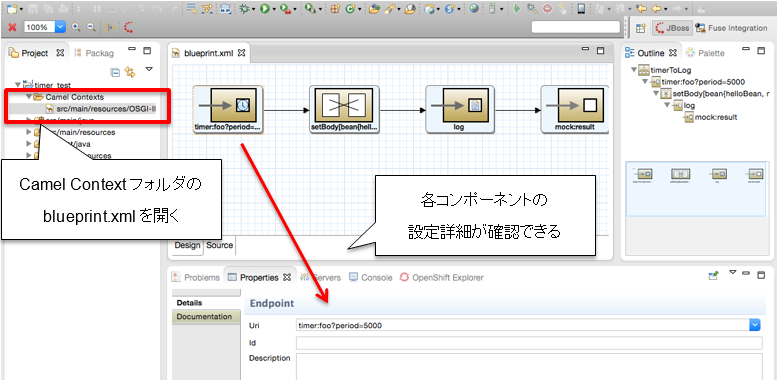This screenshot has height=381, width=780.
Task: Click Link with Editor arrows icon
Action: (130, 72)
